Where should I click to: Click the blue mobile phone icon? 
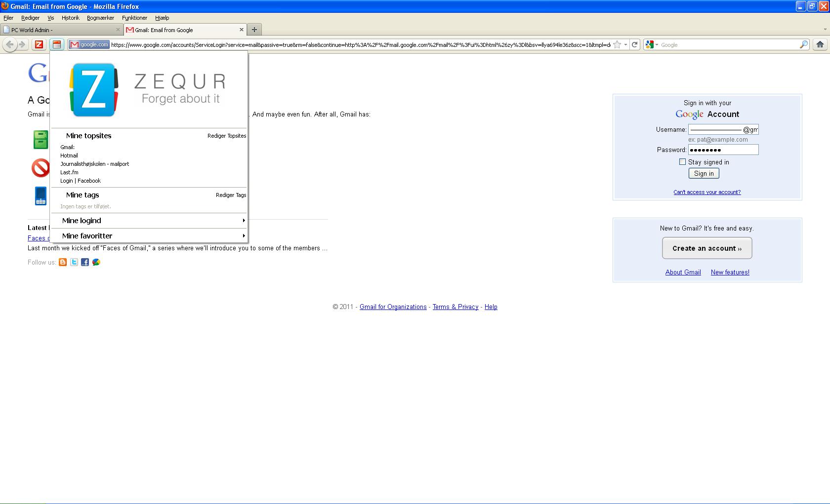click(x=41, y=195)
